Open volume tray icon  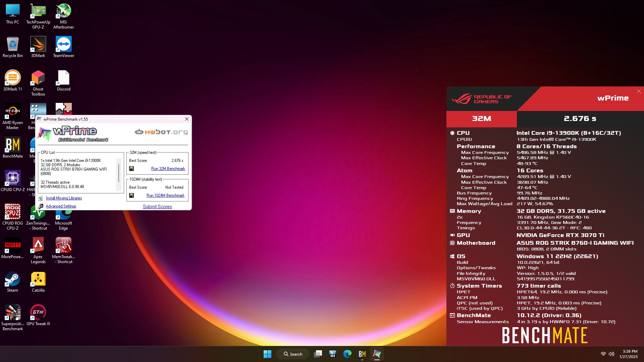(x=611, y=354)
